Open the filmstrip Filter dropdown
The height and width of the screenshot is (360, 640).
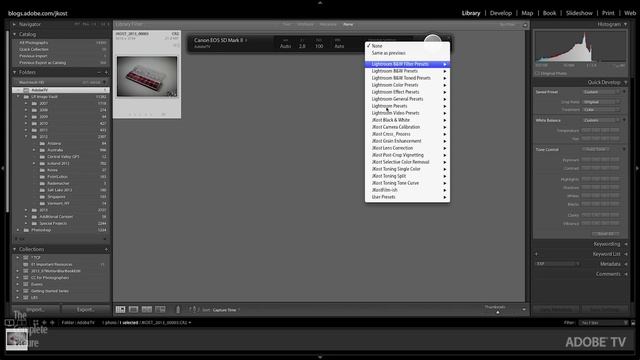pos(603,323)
